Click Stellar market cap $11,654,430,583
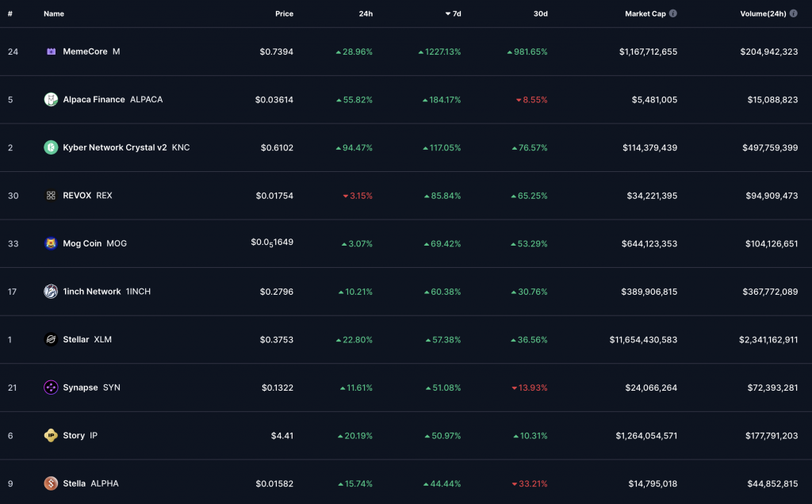Screen dimensions: 812x504 pos(643,339)
